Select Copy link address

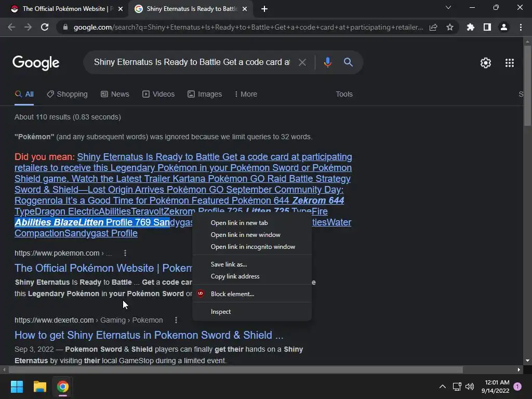pos(252,276)
